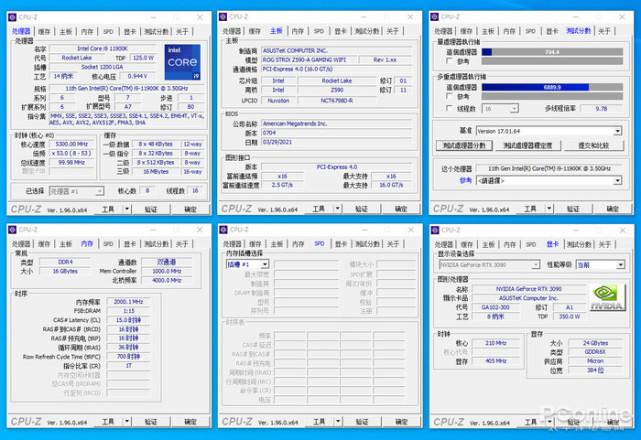The image size is (641, 440).
Task: Switch to 显卡 tab in mainboard window
Action: [341, 31]
